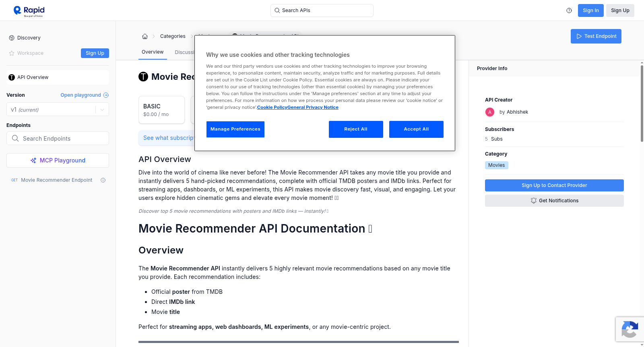Click Sign In button

590,10
